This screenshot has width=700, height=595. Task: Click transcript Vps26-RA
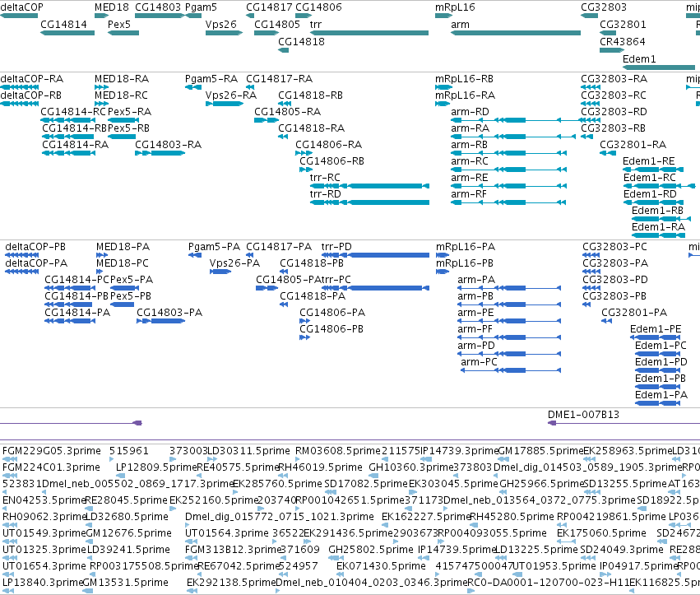tap(231, 95)
